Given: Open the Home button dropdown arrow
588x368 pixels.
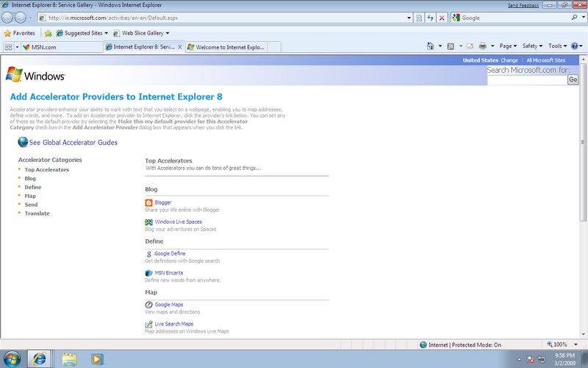Looking at the screenshot, I should (x=440, y=46).
